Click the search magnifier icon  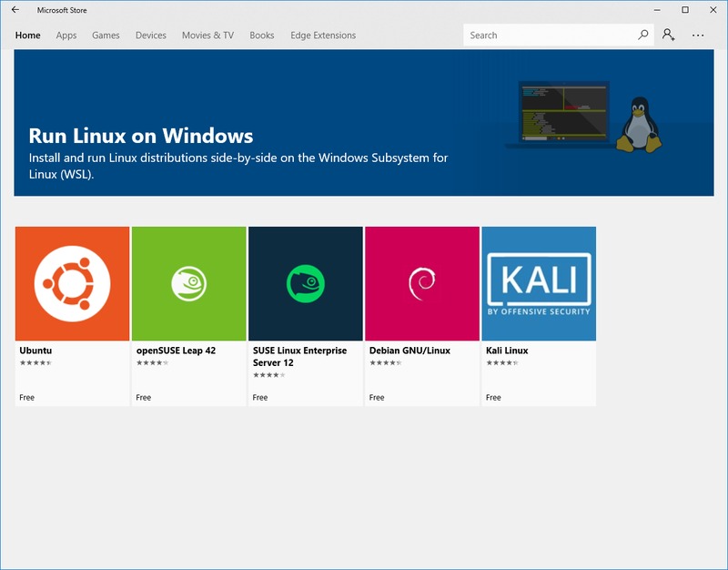[643, 36]
